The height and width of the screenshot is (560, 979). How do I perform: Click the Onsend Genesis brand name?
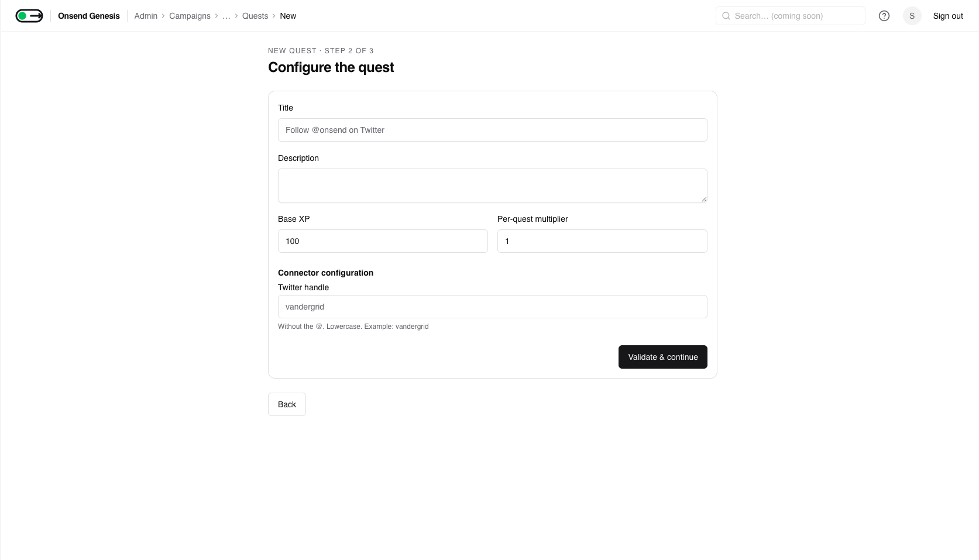tap(89, 16)
